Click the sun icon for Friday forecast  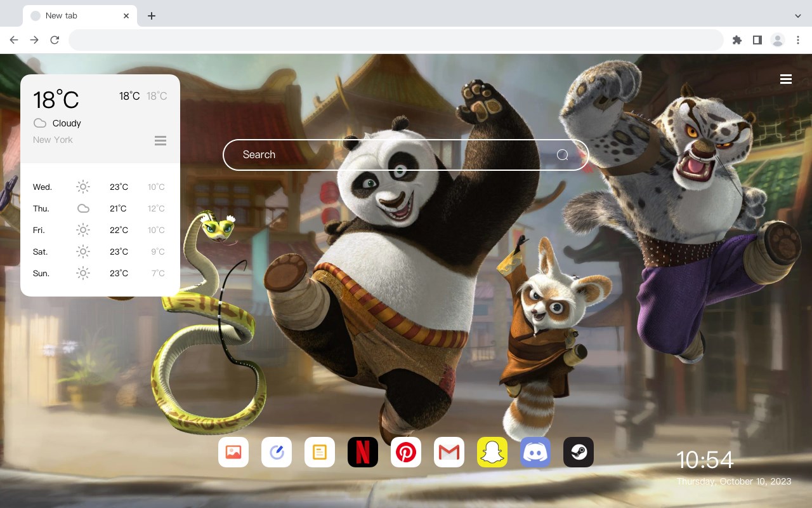pos(83,230)
